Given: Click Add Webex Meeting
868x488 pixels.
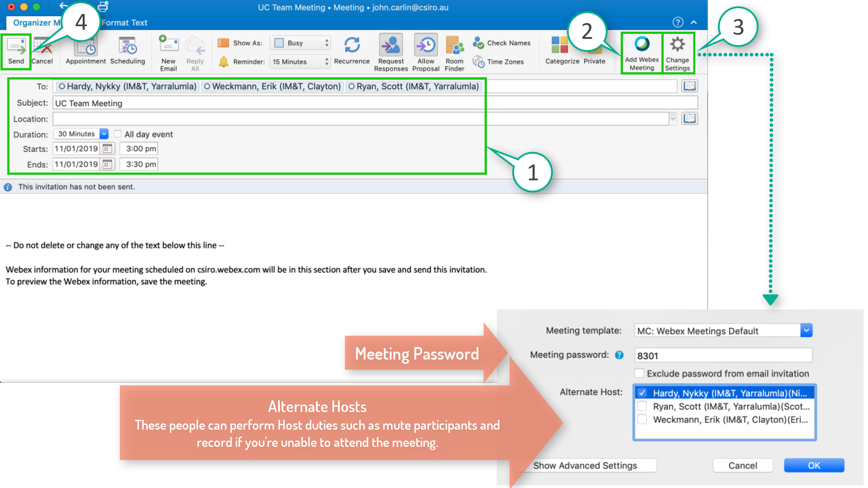Looking at the screenshot, I should tap(642, 53).
